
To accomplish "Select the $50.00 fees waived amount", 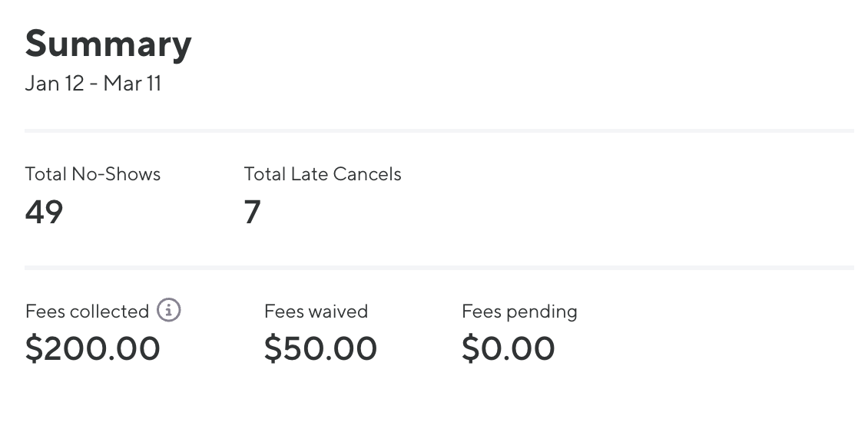I will coord(320,348).
